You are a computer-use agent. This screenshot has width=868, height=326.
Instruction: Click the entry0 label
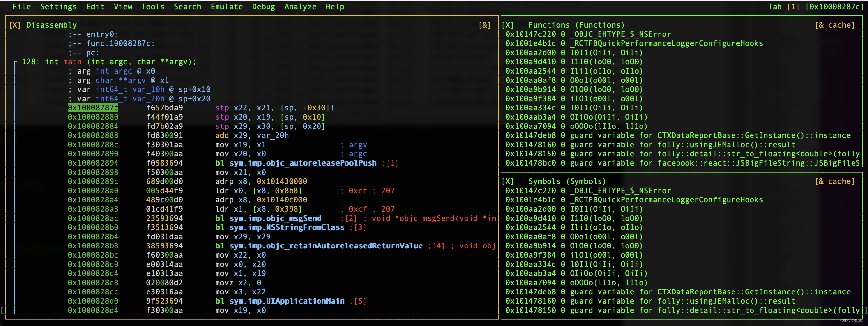click(102, 34)
